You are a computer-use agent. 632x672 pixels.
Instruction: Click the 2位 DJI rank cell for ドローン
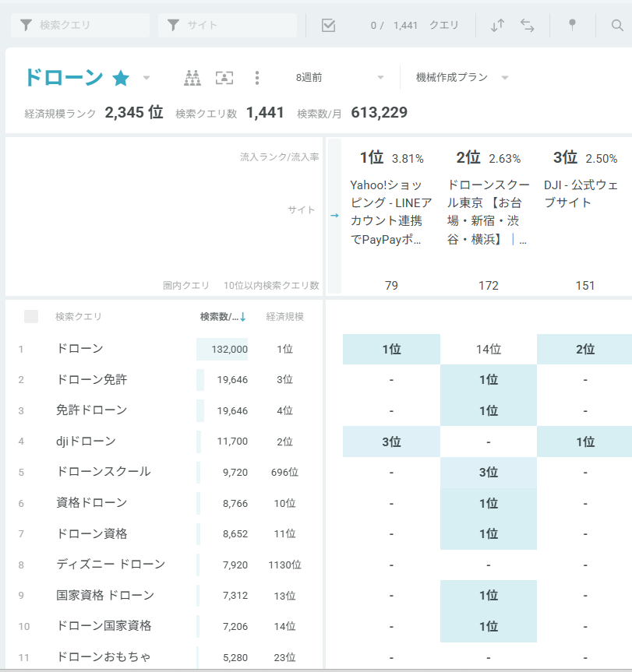click(584, 350)
